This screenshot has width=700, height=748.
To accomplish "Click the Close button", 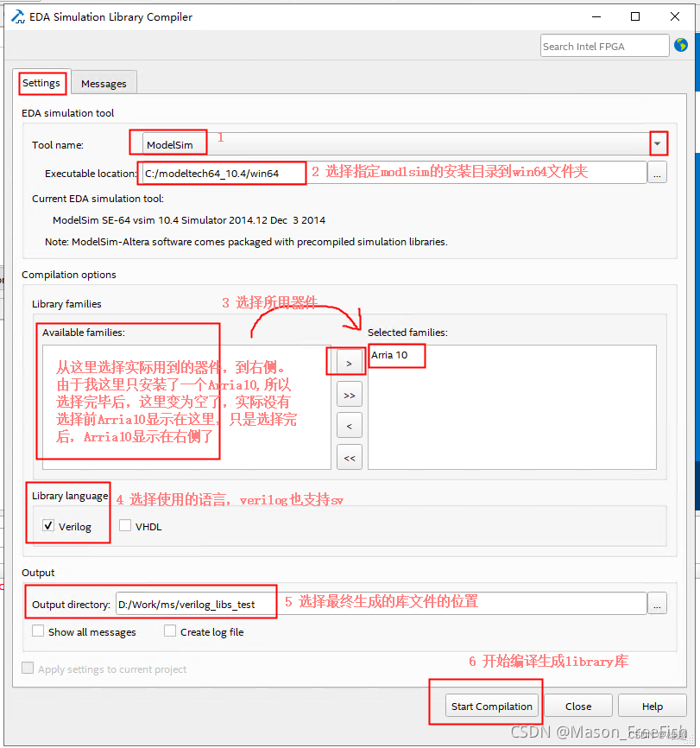I will [x=578, y=706].
